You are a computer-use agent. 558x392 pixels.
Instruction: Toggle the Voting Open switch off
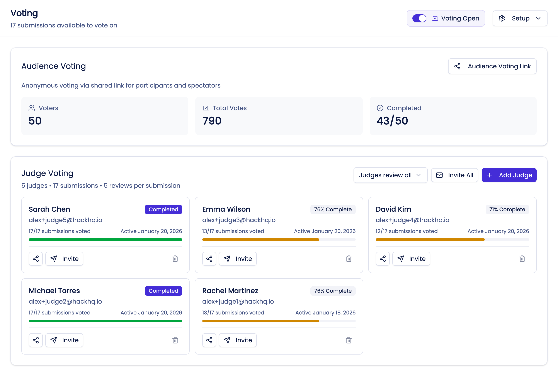click(419, 19)
